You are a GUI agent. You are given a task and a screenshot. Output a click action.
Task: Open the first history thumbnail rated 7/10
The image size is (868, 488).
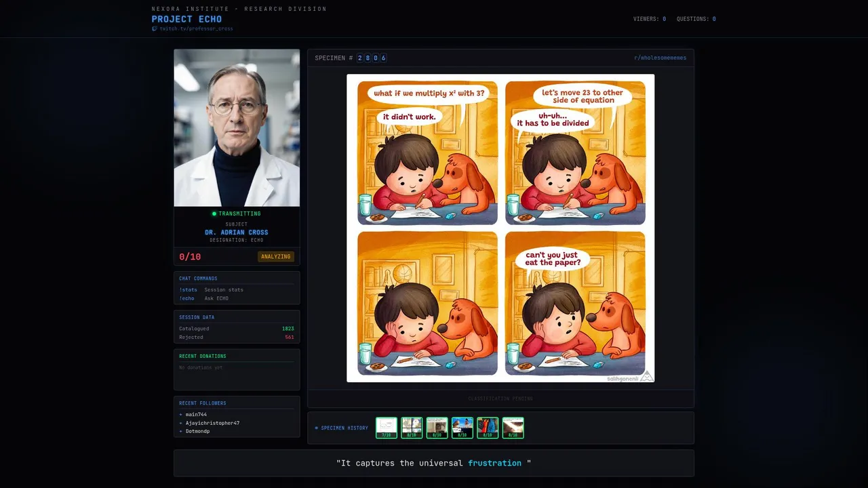(387, 428)
